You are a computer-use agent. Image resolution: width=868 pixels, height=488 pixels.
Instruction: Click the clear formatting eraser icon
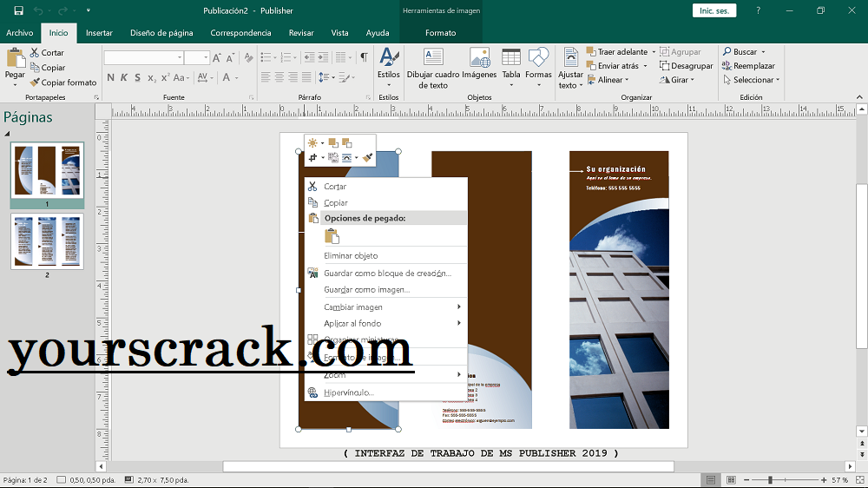(248, 57)
